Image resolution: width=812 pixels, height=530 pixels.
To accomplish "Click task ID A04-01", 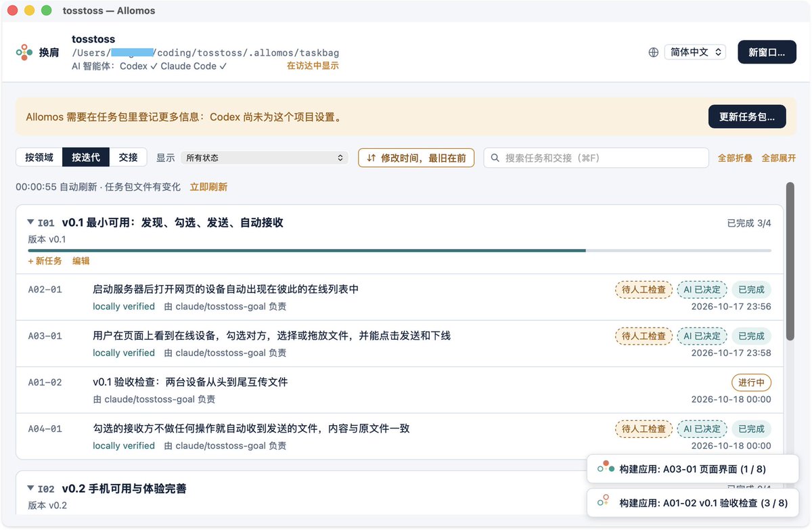I will click(45, 428).
